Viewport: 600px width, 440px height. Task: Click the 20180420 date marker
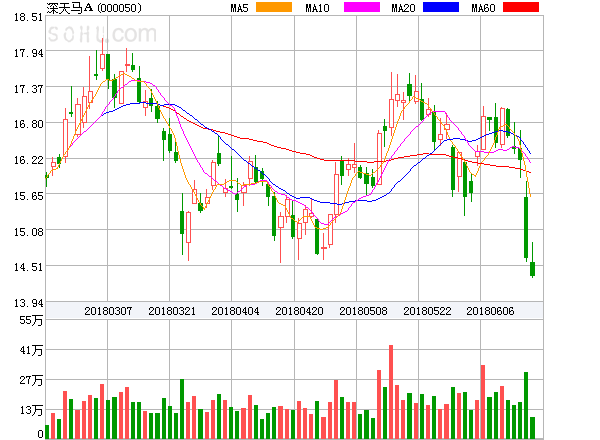(299, 311)
